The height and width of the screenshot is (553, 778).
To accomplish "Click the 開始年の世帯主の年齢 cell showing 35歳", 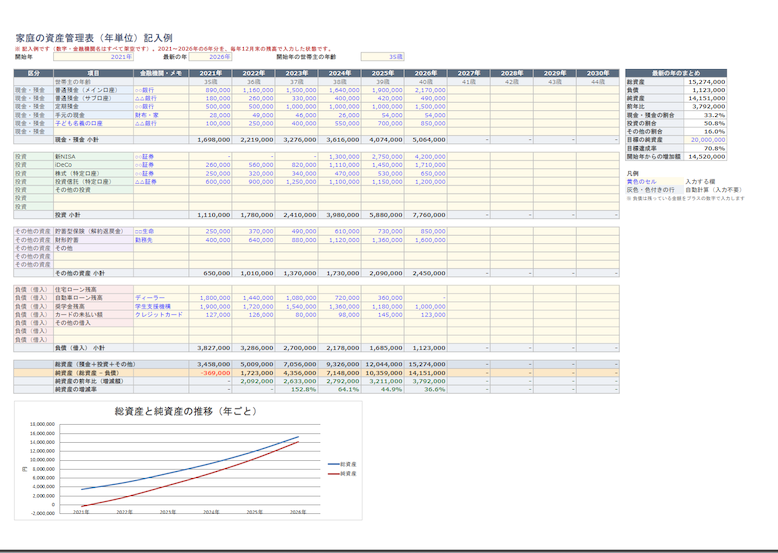I will pos(383,57).
